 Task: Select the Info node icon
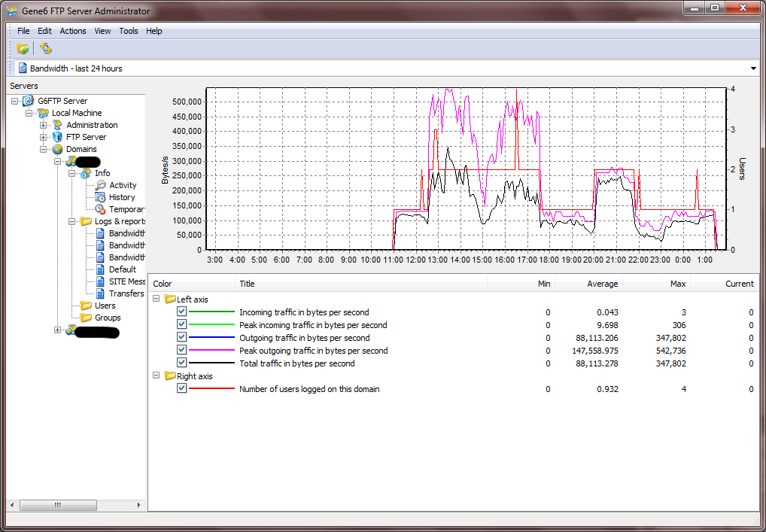(86, 173)
